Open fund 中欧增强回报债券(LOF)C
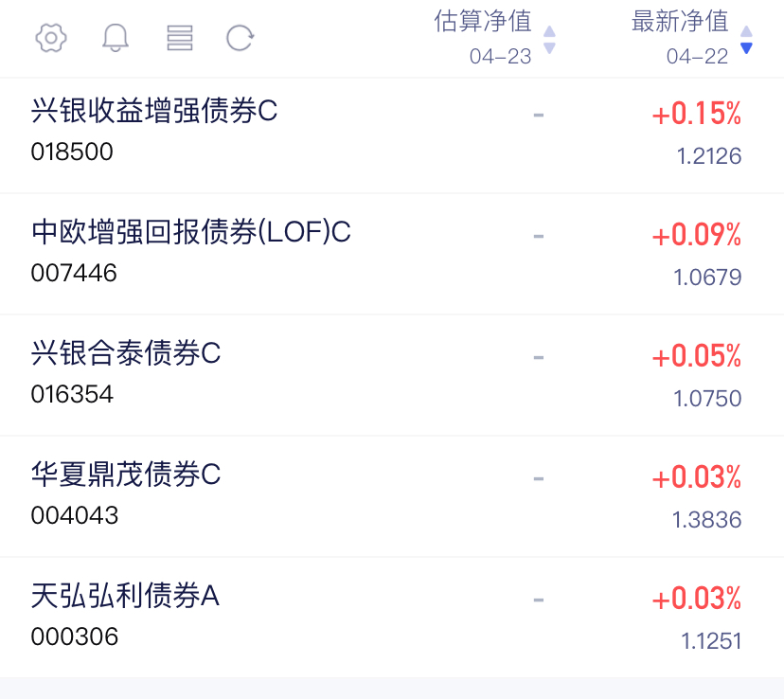Screen dimensions: 784x699 pos(191,232)
